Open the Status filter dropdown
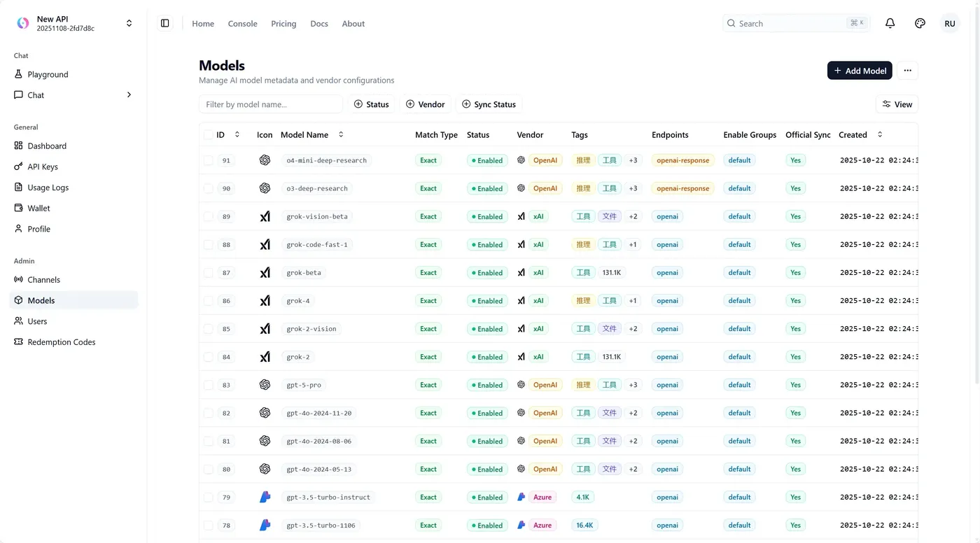 [x=371, y=104]
